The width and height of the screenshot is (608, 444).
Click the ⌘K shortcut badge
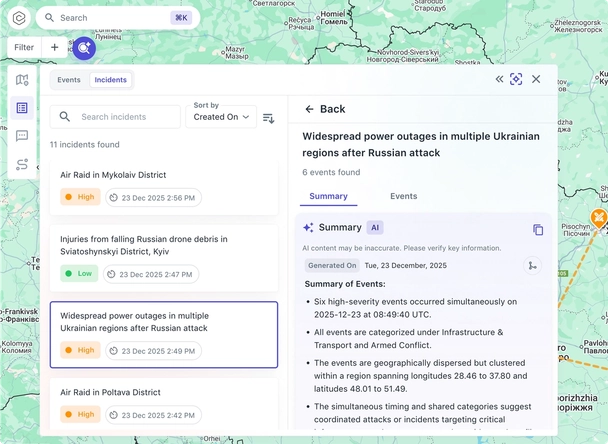click(x=181, y=18)
